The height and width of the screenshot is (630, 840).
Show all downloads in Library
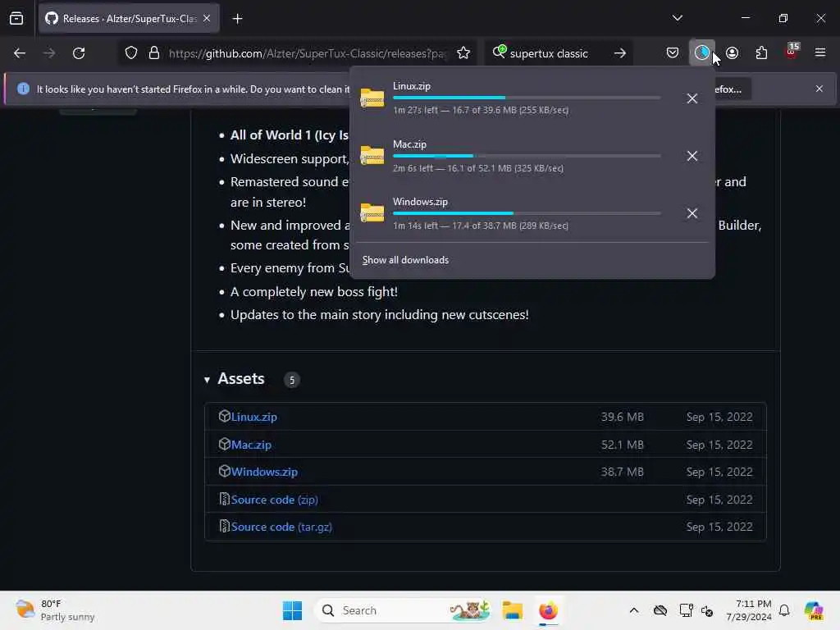coord(405,260)
